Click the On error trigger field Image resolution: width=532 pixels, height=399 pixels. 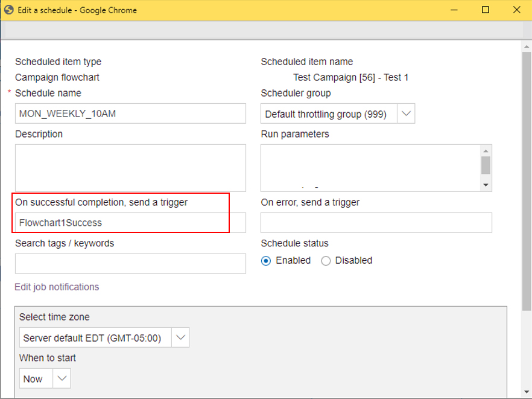376,222
